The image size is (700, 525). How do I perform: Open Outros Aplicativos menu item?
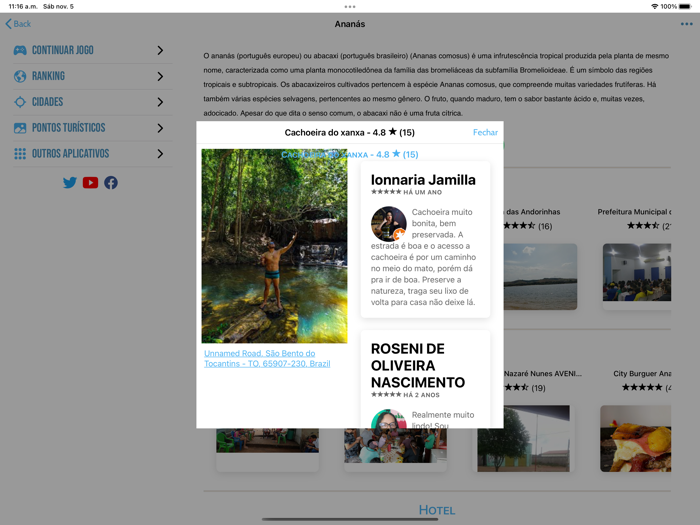tap(93, 154)
